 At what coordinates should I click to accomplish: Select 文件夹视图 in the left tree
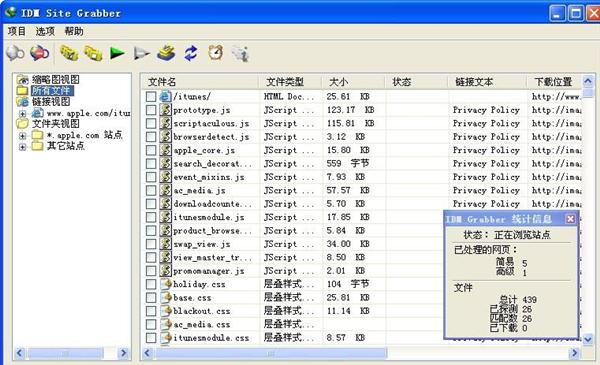56,124
